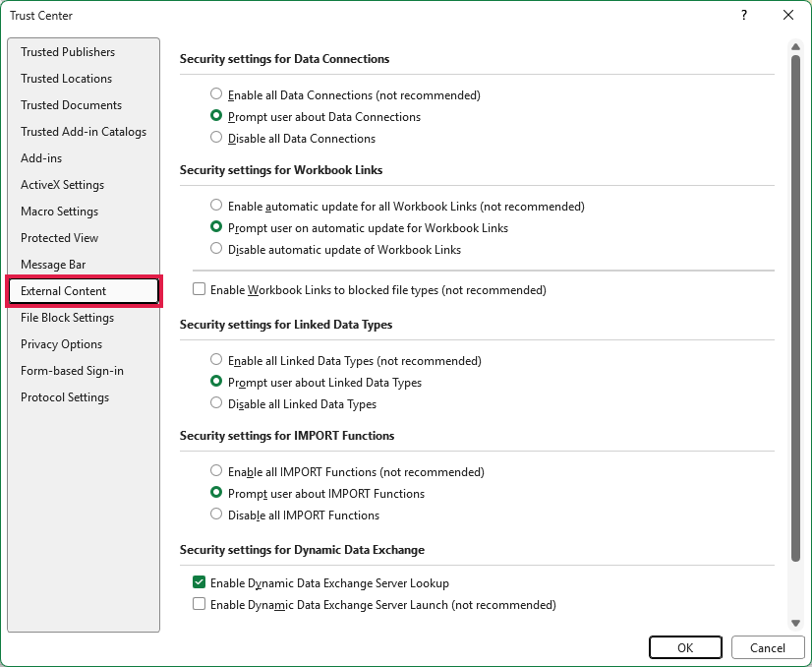Select External Content in sidebar
Screen dimensions: 812x667
tap(84, 291)
